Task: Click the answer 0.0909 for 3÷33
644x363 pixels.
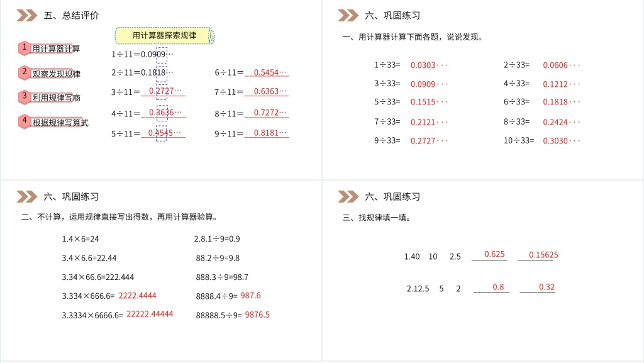Action: [x=429, y=84]
